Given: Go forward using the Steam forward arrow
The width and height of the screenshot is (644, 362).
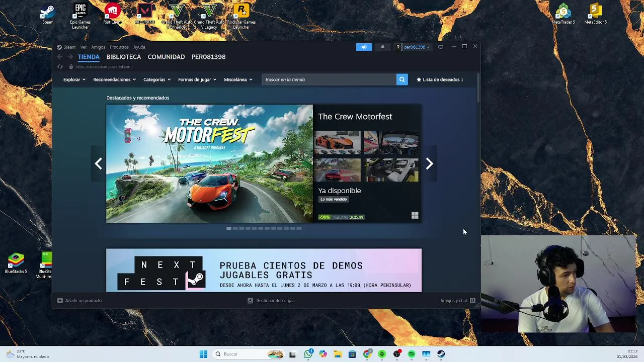Looking at the screenshot, I should point(70,57).
